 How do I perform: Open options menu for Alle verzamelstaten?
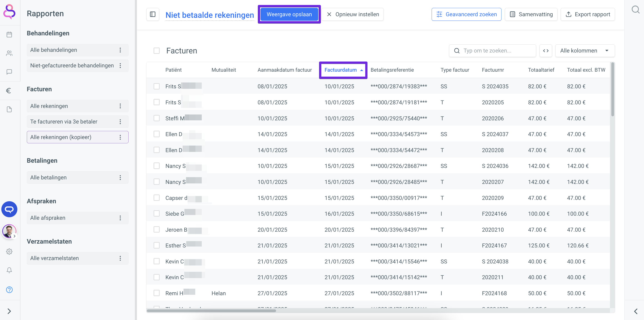[120, 258]
